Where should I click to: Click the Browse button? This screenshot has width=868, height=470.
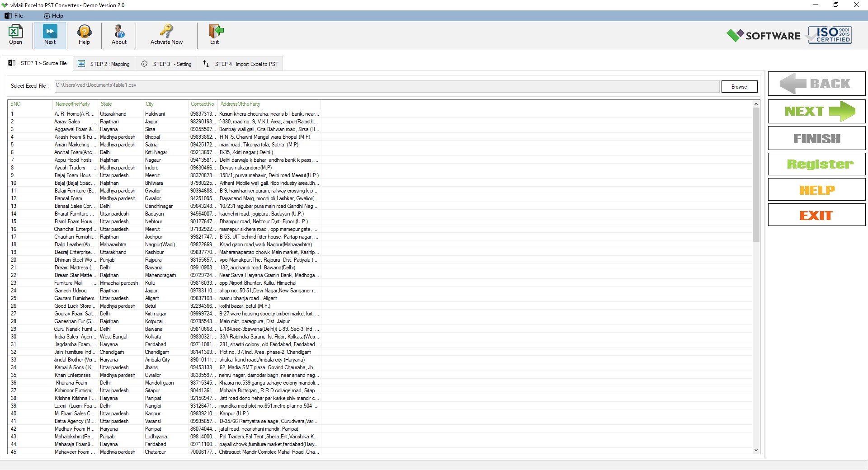(x=739, y=87)
